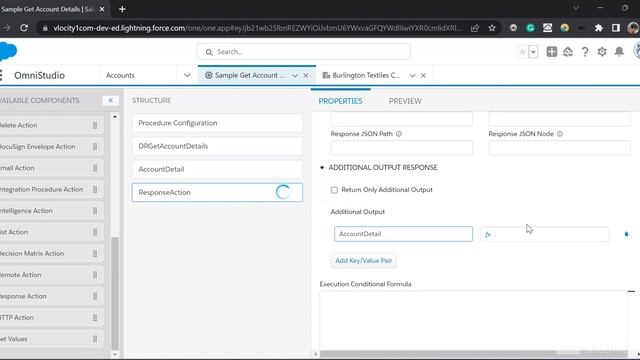Screen dimensions: 640x360
Task: Click the AccountDetail key input field
Action: point(403,234)
